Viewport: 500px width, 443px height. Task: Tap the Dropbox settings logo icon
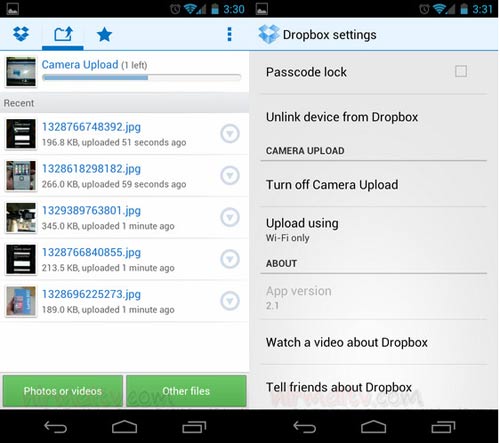coord(269,34)
